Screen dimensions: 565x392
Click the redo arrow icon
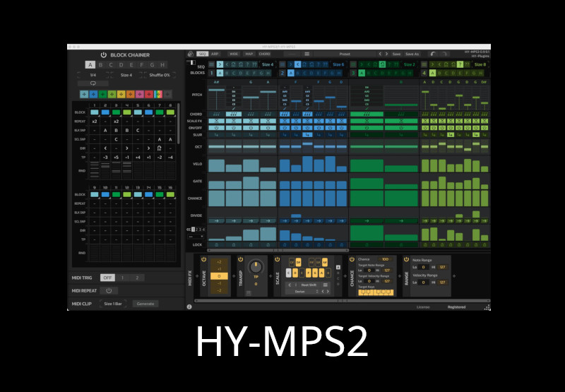444,54
